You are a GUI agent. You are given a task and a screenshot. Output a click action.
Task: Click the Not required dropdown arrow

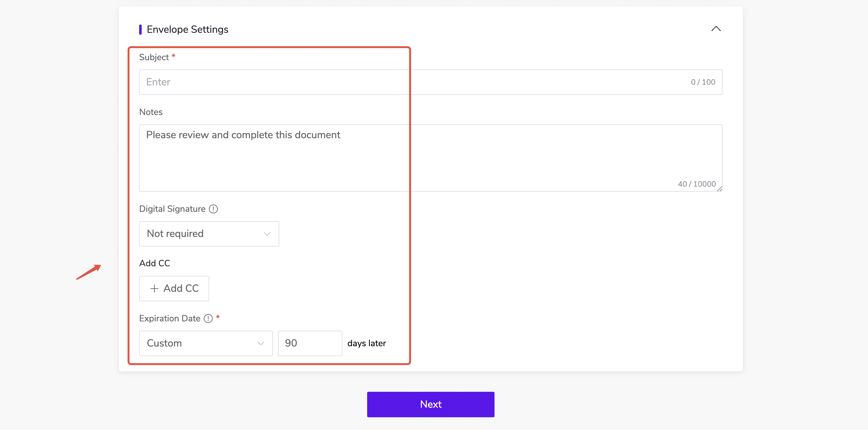[x=267, y=234]
